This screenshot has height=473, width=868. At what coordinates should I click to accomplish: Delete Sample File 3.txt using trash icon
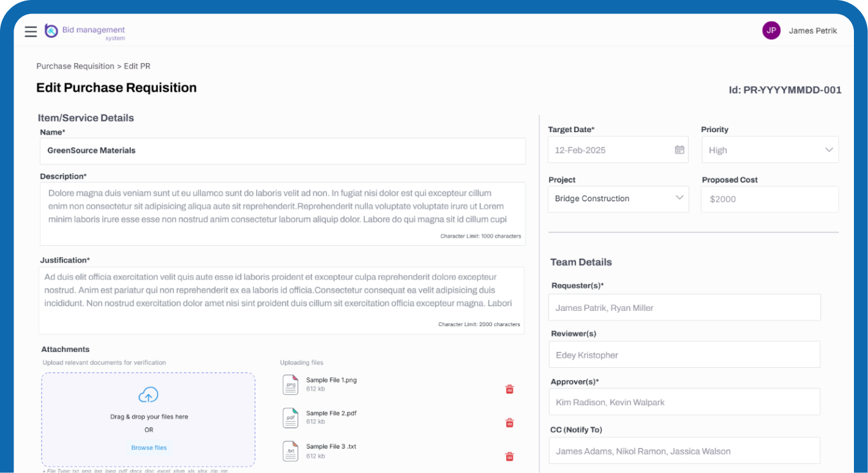coord(509,456)
